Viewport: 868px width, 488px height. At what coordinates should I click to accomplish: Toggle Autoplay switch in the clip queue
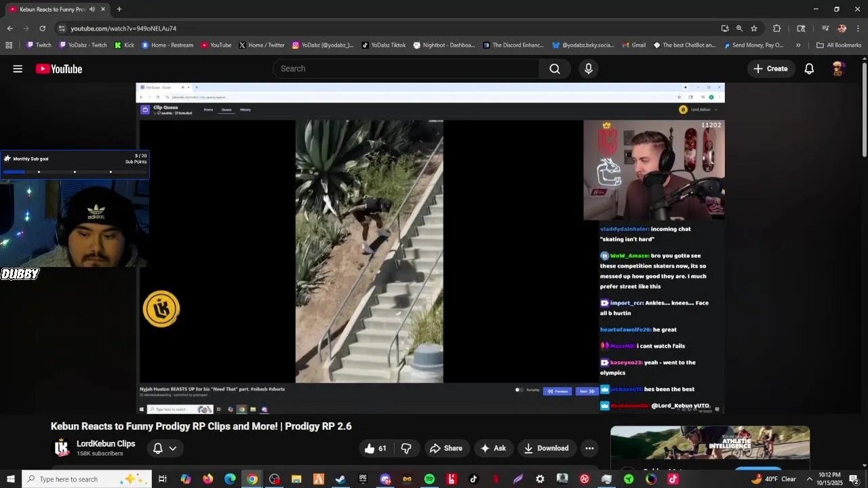click(519, 390)
